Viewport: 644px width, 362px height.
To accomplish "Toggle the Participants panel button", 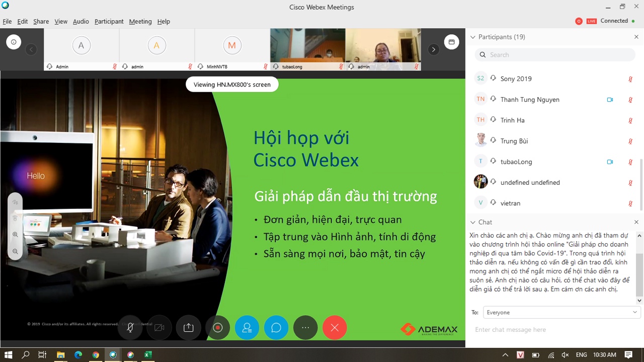I will 247,328.
